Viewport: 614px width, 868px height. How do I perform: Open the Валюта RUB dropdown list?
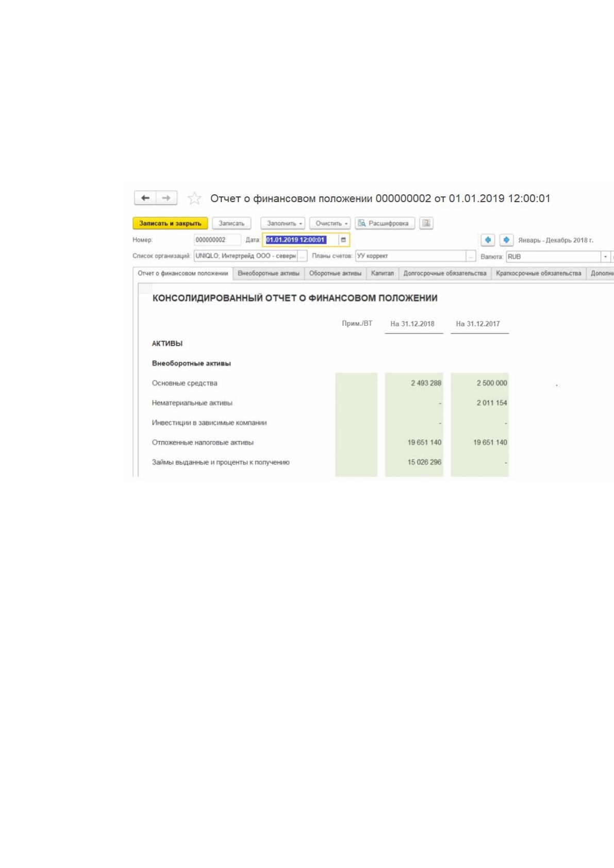pos(605,256)
